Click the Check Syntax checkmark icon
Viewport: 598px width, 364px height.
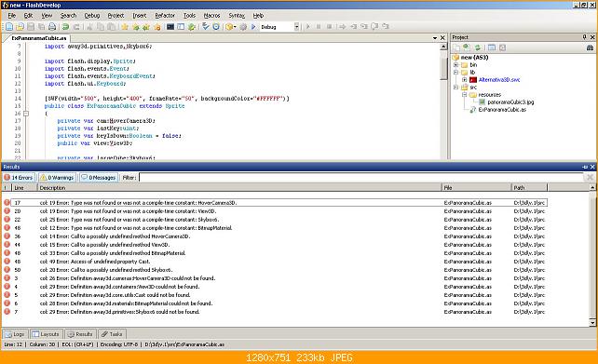click(x=206, y=27)
